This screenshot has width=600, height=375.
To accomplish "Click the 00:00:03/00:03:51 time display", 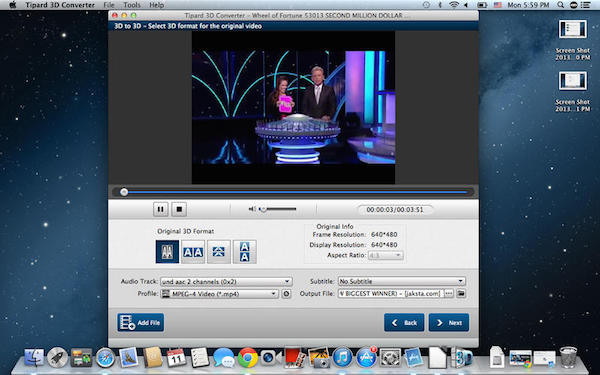I will 395,210.
